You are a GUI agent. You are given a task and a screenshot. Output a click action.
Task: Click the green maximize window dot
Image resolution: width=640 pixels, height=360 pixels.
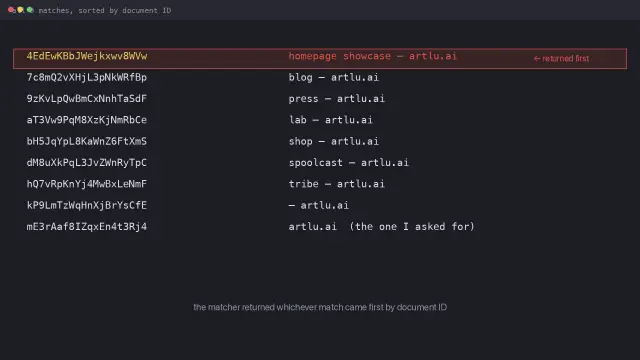30,10
